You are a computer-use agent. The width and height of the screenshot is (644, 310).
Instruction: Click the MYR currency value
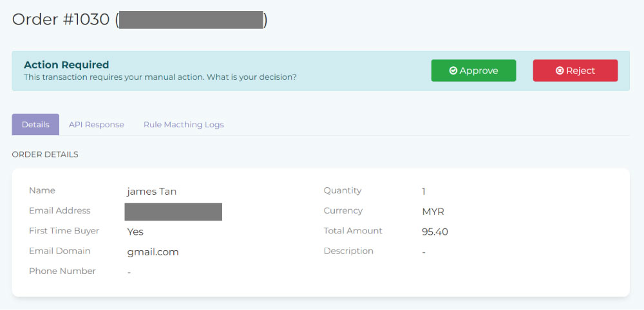point(433,212)
